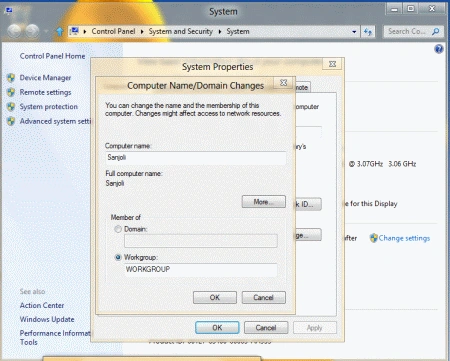The width and height of the screenshot is (450, 361).
Task: Click the Change... button behind the dialog
Action: tap(308, 235)
